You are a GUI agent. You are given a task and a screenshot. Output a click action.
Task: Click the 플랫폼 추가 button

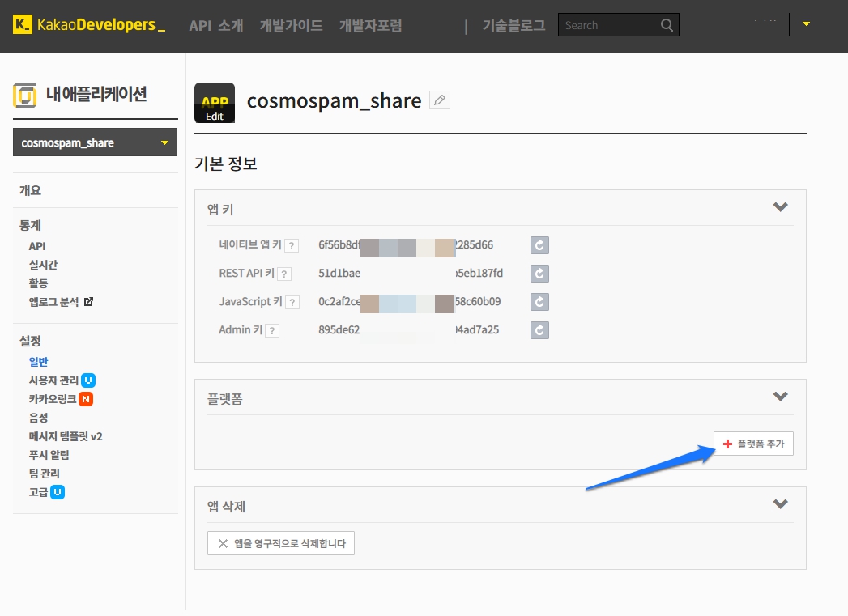pyautogui.click(x=753, y=444)
